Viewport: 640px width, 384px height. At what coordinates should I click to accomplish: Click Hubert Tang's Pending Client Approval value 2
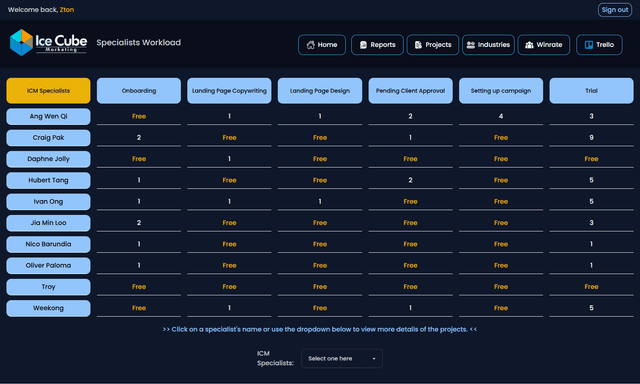point(410,180)
